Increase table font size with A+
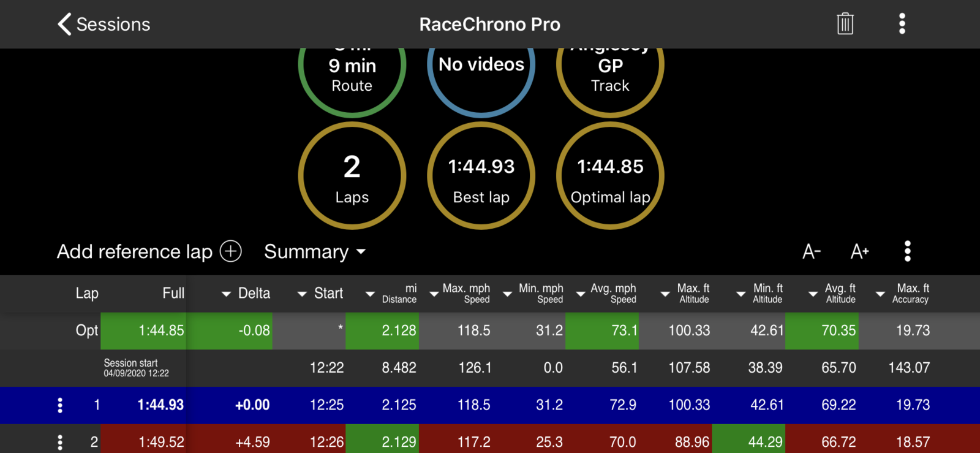The height and width of the screenshot is (453, 980). tap(859, 251)
